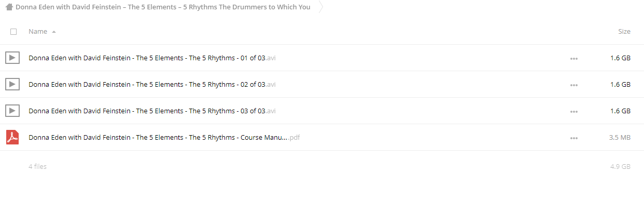Sort files by Size column header
Screen dimensions: 644x199
[x=624, y=32]
